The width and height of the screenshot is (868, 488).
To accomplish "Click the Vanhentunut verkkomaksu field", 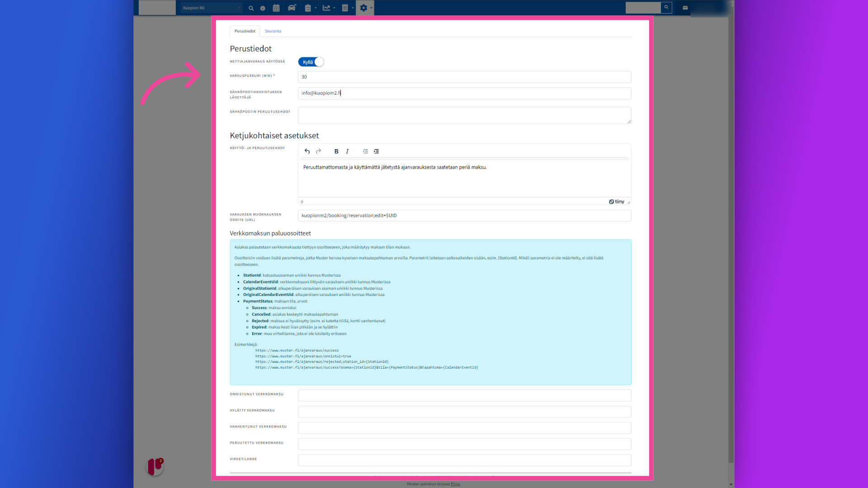I will click(464, 428).
